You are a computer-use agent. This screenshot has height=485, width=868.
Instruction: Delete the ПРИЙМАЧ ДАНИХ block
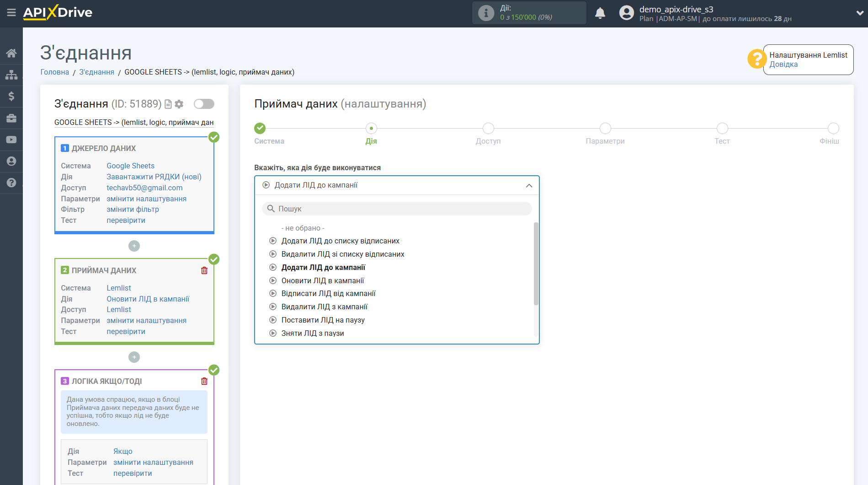(204, 270)
